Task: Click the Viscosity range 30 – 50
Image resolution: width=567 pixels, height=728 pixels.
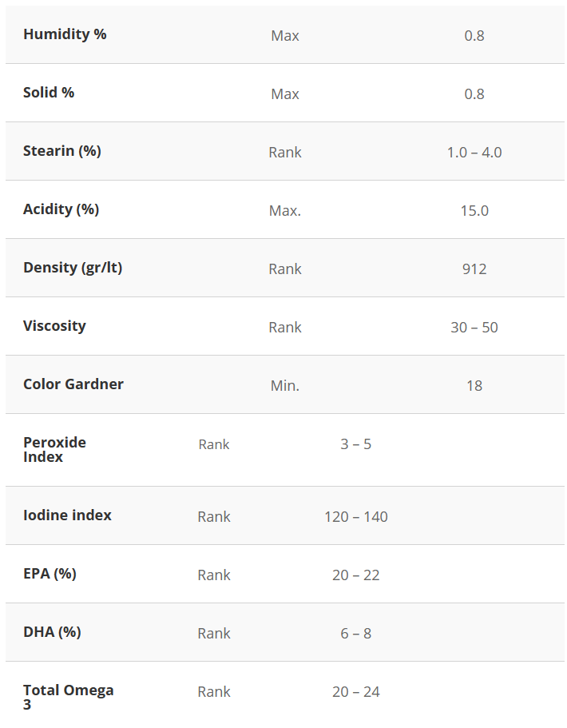Action: click(x=474, y=328)
